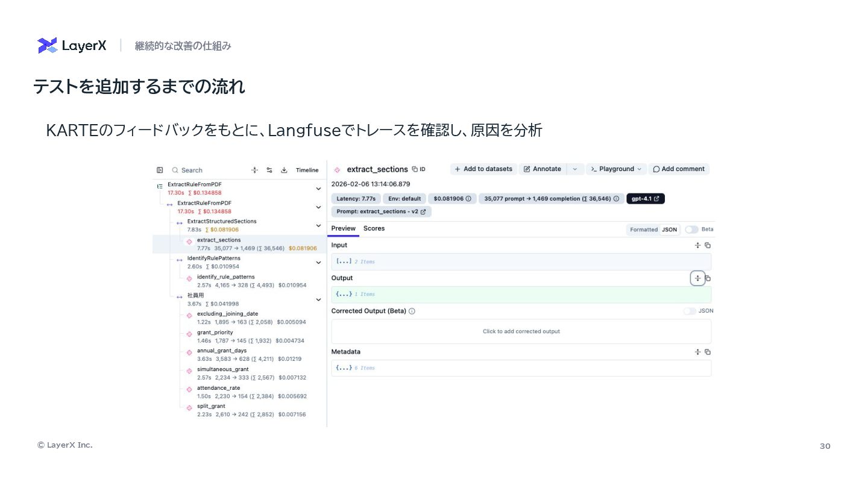Open the Timeline view
Image resolution: width=868 pixels, height=488 pixels.
(307, 170)
